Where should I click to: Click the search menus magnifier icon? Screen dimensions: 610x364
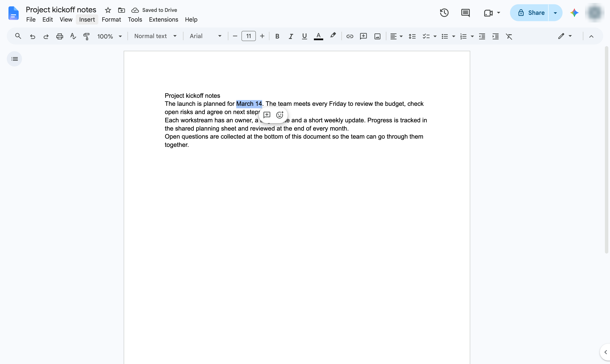coord(18,36)
